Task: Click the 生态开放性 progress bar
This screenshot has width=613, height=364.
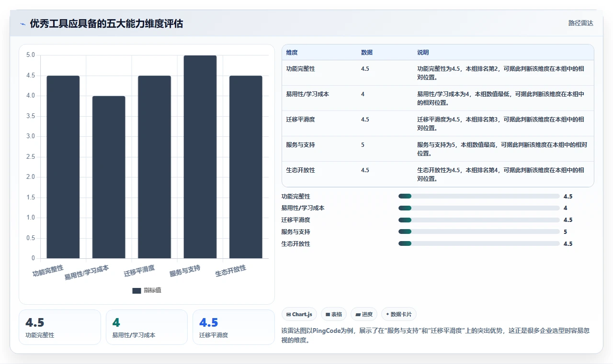Action: (x=479, y=243)
